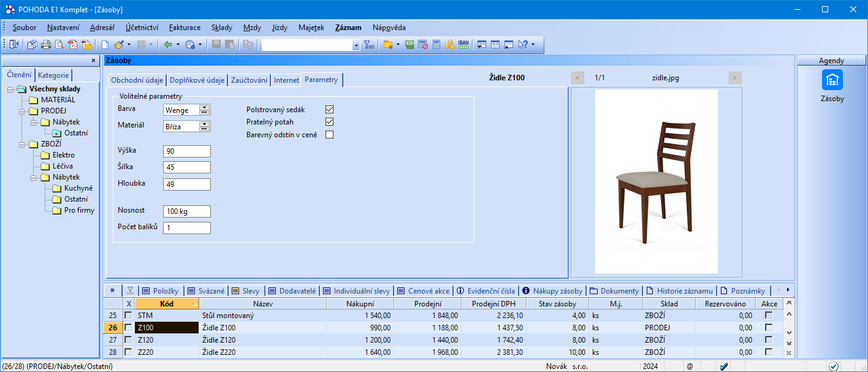Toggle the Pratelný potah checkbox
The height and width of the screenshot is (372, 868).
point(329,122)
